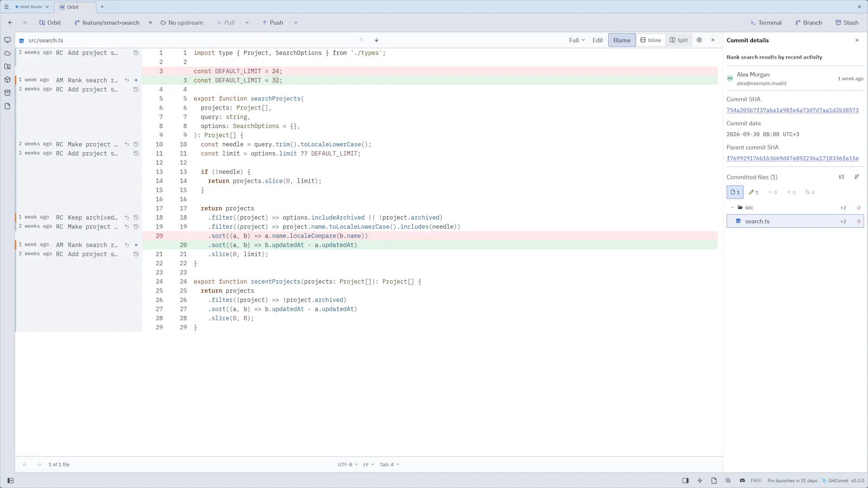This screenshot has width=868, height=488.
Task: Switch to Inline diff layout
Action: point(650,40)
